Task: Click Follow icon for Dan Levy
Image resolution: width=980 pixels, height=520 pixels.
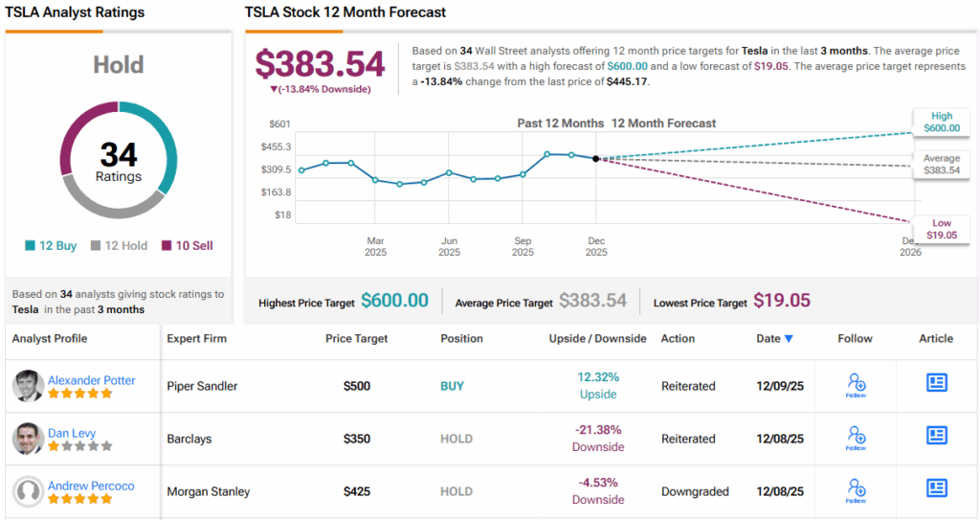Action: coord(857,438)
